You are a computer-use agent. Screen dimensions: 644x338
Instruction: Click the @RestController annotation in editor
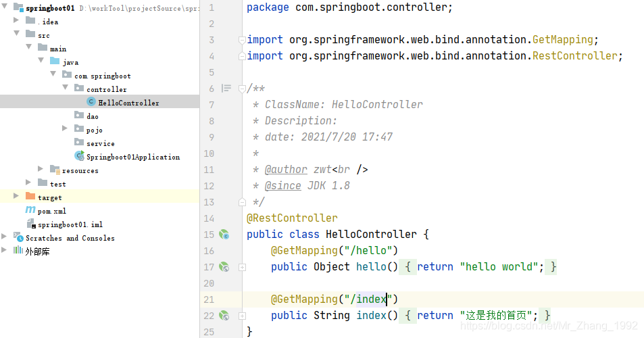tap(292, 218)
